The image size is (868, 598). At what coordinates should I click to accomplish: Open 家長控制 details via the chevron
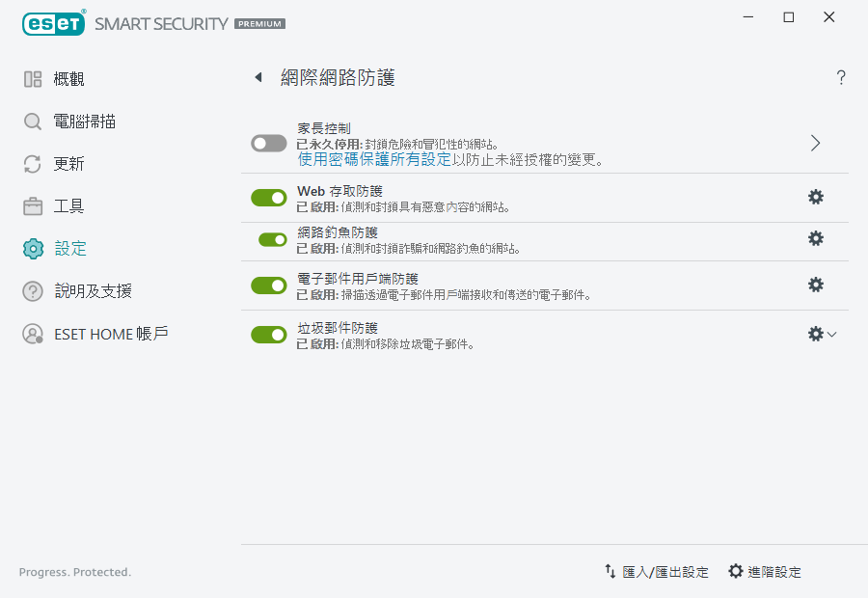point(815,142)
